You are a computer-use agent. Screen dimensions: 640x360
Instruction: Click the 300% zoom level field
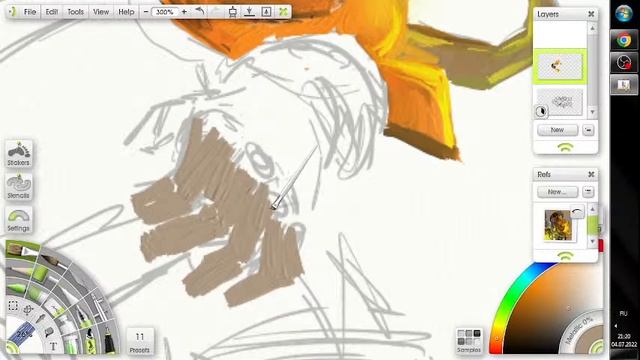(x=165, y=12)
